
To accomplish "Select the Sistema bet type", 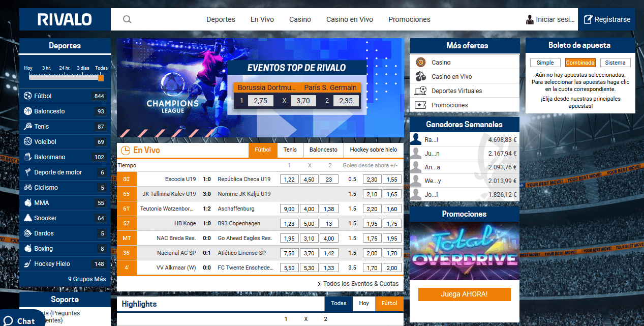I will pos(615,63).
